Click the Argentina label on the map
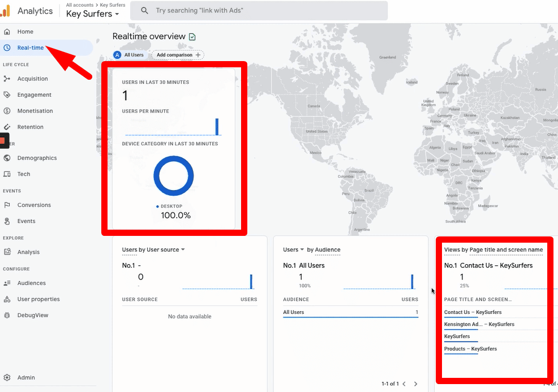The height and width of the screenshot is (392, 558). point(362,230)
